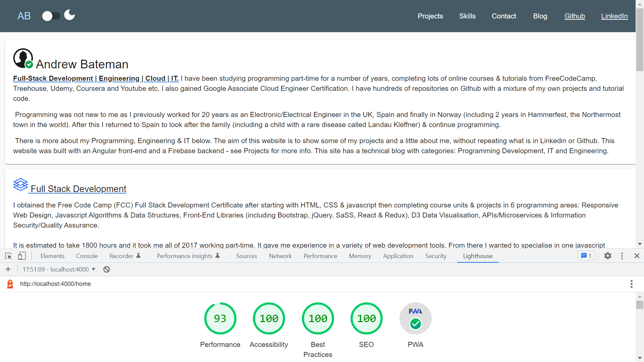
Task: Open the report selector dropdown localhost:4000
Action: [59, 269]
